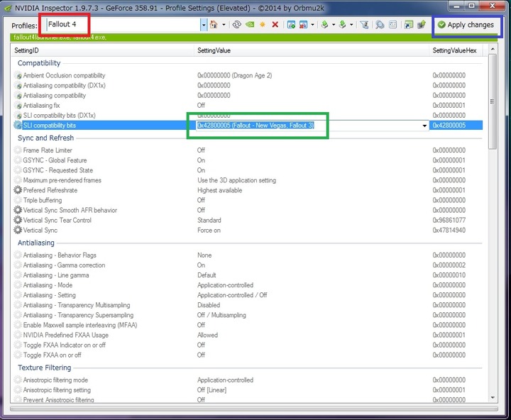Click the orange star create profile icon
The height and width of the screenshot is (420, 511).
(263, 24)
